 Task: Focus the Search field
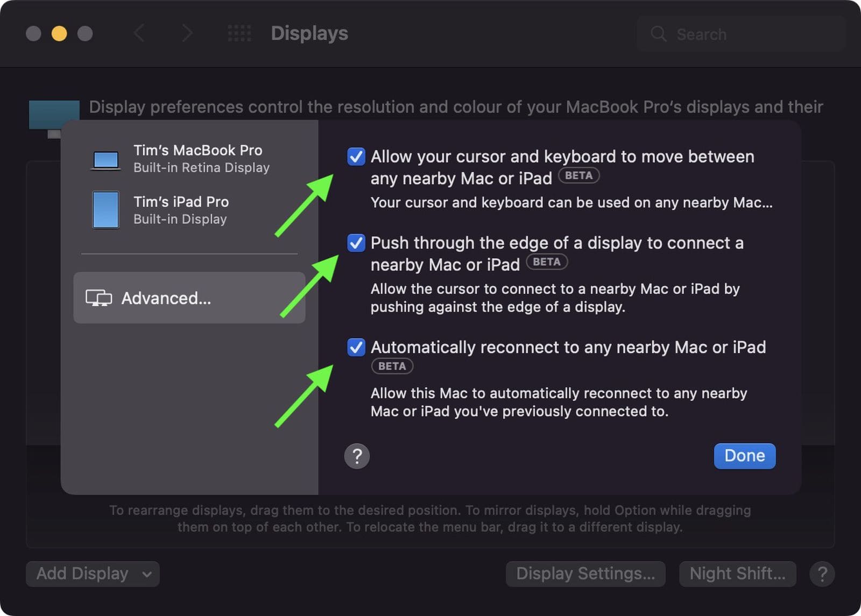click(741, 34)
